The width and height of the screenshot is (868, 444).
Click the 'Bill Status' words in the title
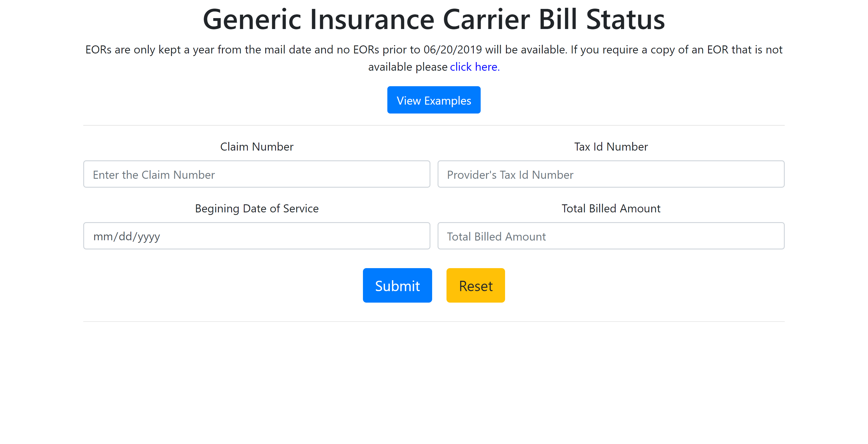[x=602, y=20]
